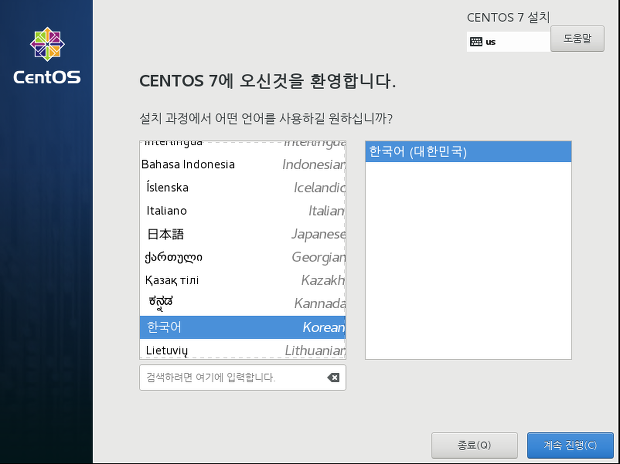Click the CentOS logo in the sidebar
Screen dimensions: 620x464
[x=47, y=56]
